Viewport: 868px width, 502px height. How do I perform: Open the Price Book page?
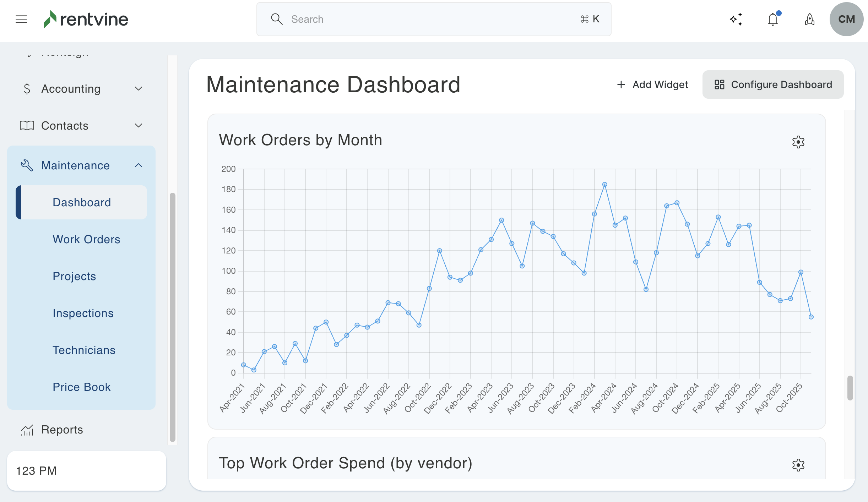coord(81,387)
